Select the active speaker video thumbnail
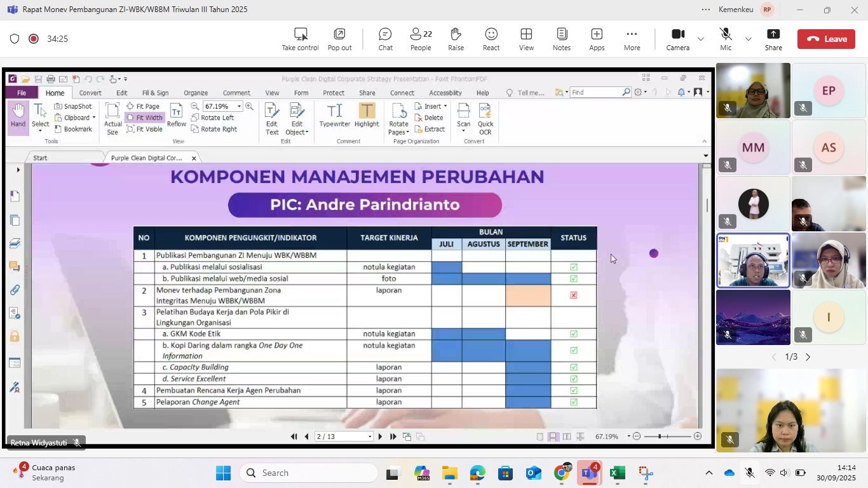This screenshot has height=488, width=868. (753, 261)
